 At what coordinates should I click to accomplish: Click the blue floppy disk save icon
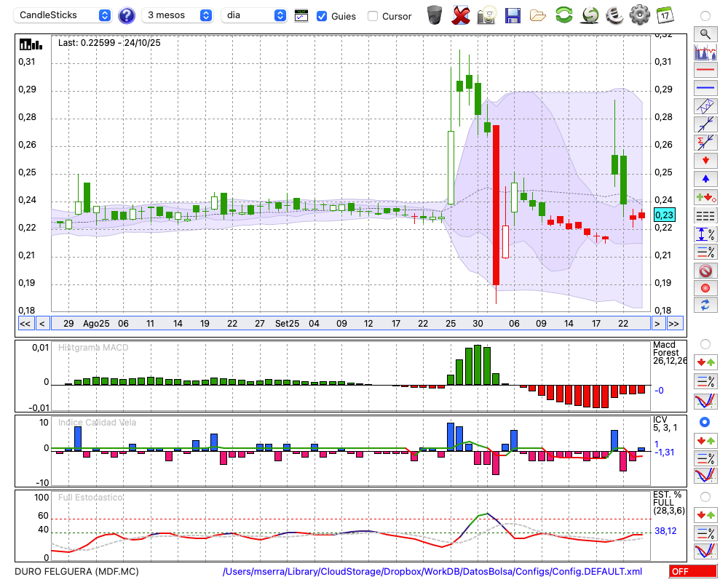pos(513,15)
